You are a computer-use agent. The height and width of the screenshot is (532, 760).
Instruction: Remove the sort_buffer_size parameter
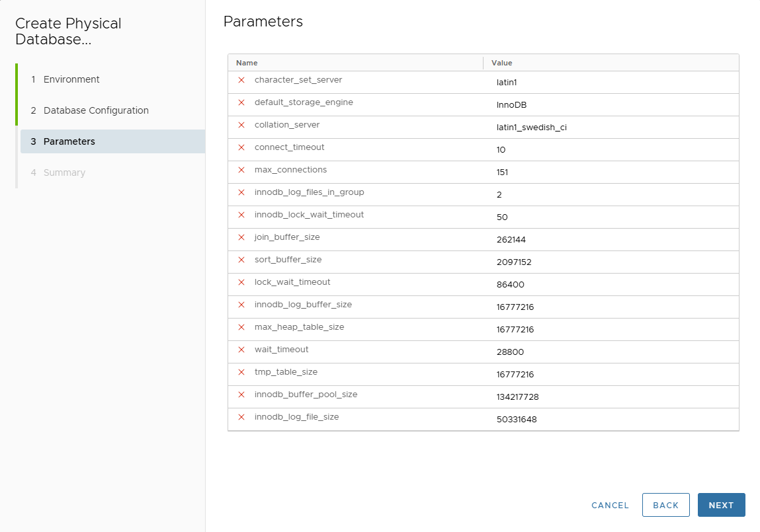(241, 260)
